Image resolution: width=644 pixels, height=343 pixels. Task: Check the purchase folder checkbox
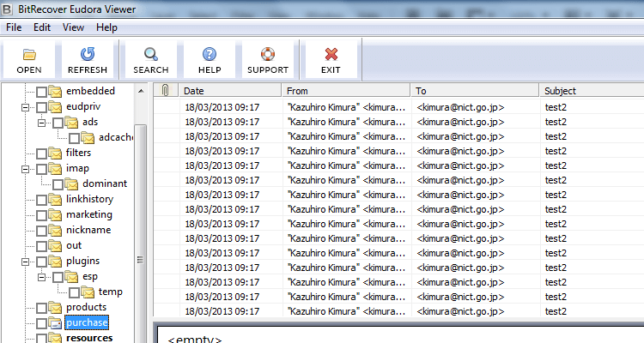coord(41,324)
